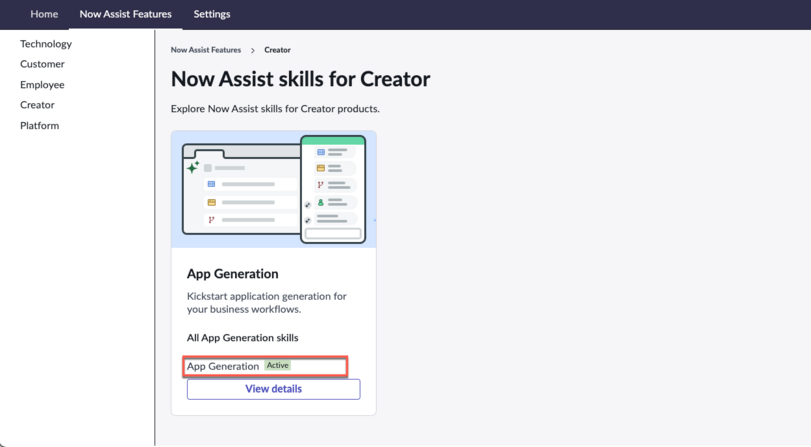Click the All App Generation skills label
Image resolution: width=811 pixels, height=447 pixels.
click(243, 338)
